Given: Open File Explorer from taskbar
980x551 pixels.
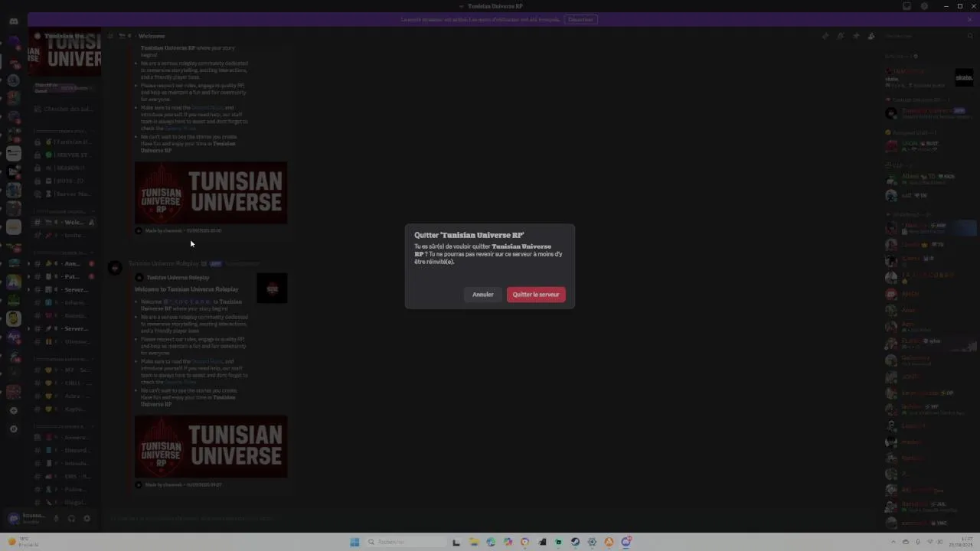Looking at the screenshot, I should pyautogui.click(x=474, y=542).
